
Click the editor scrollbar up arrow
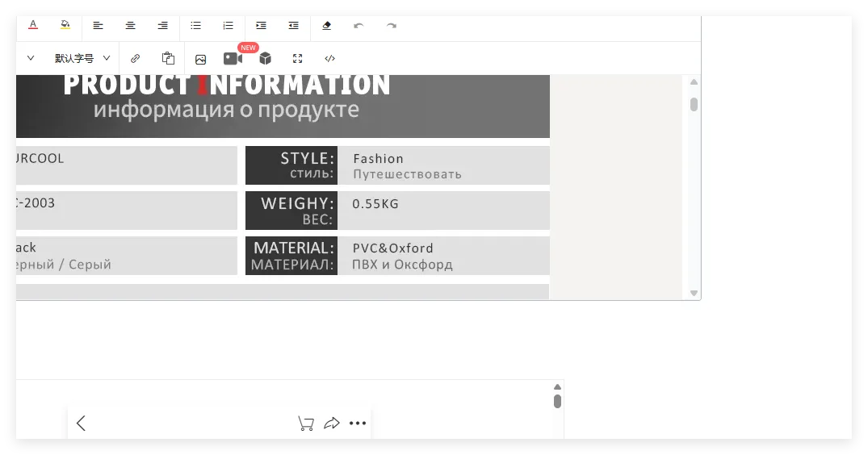point(694,81)
